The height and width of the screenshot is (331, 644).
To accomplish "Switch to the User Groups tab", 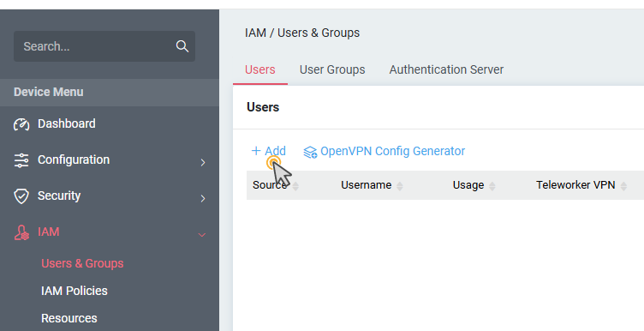I will (x=332, y=69).
